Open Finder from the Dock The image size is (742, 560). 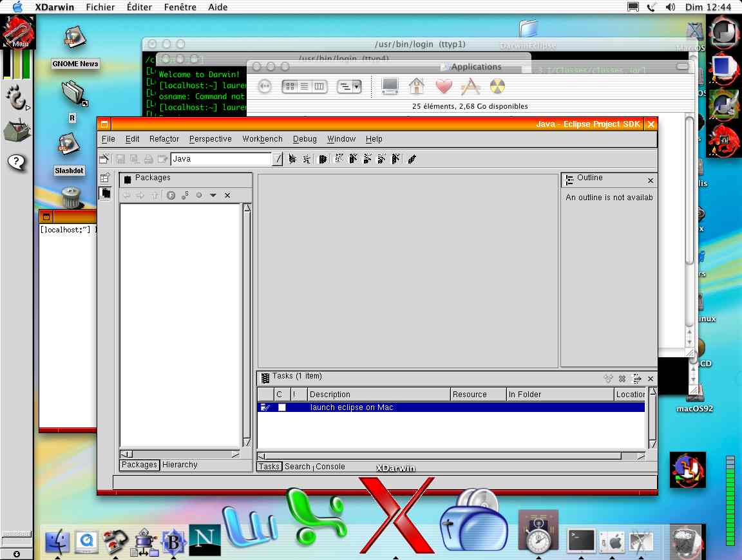coord(58,541)
